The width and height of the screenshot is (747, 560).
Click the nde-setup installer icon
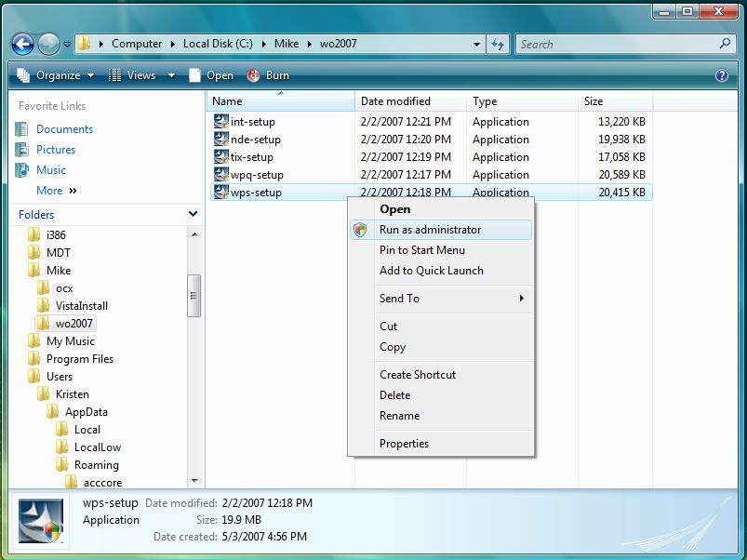click(221, 140)
